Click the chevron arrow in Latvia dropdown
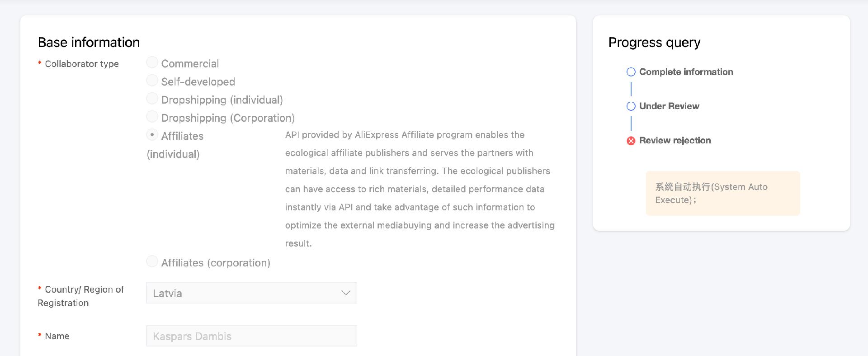 click(x=346, y=293)
